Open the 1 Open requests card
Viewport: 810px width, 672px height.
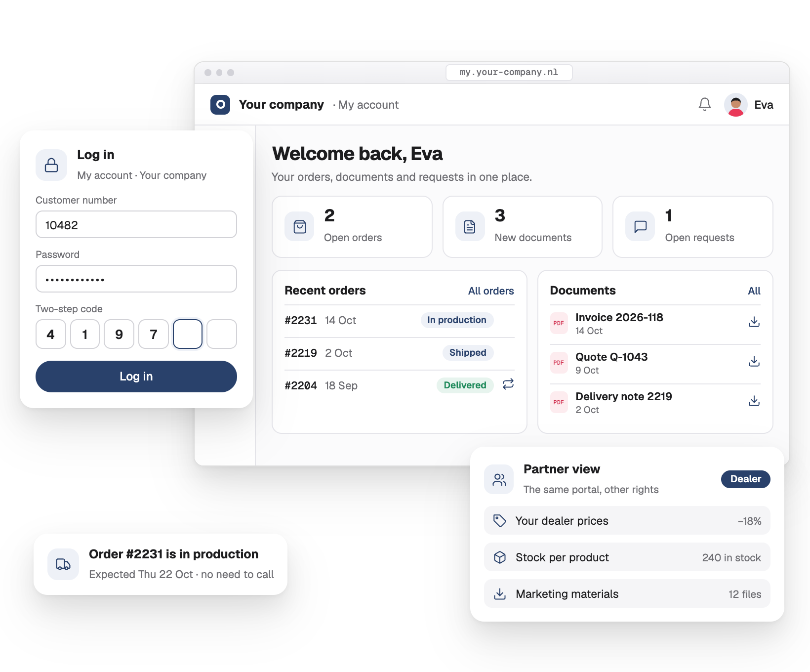pyautogui.click(x=693, y=227)
